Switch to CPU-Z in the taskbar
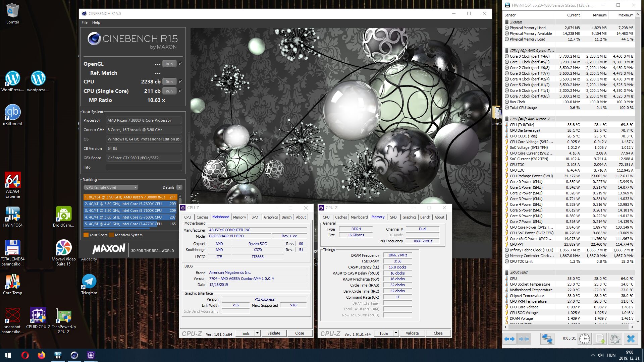Viewport: 644px width, 362px height. tap(91, 355)
